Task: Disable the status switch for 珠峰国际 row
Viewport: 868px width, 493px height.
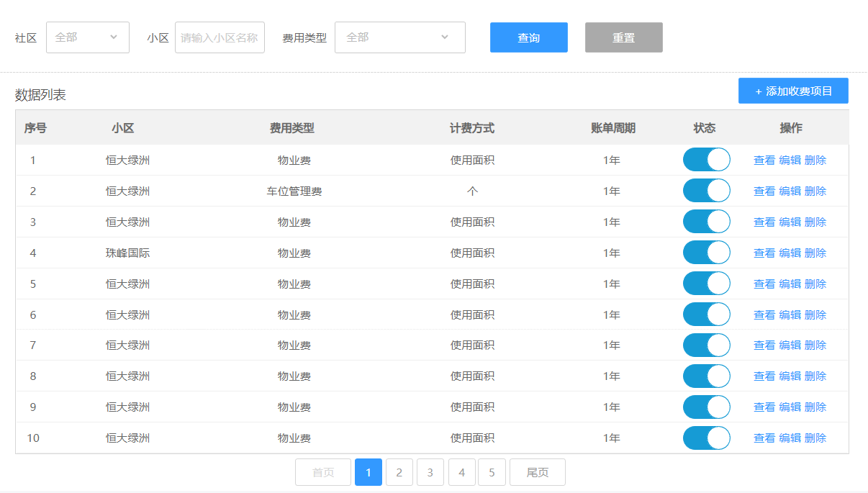Action: (706, 253)
